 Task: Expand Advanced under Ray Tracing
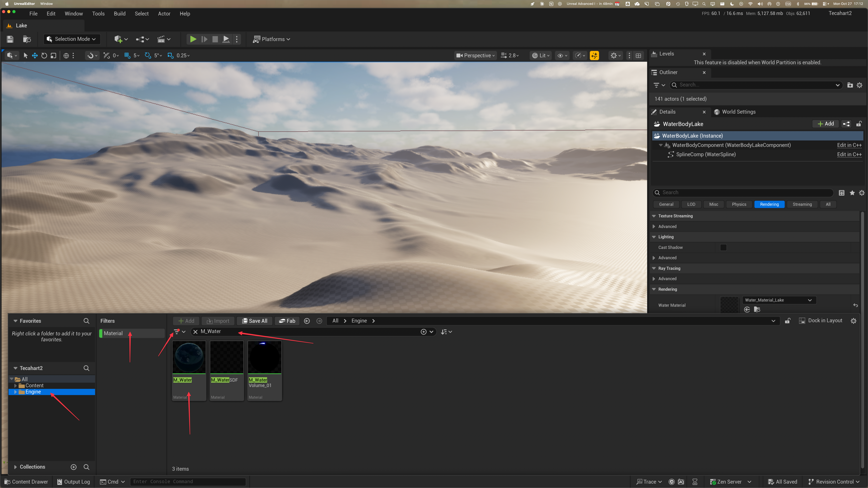pos(654,279)
